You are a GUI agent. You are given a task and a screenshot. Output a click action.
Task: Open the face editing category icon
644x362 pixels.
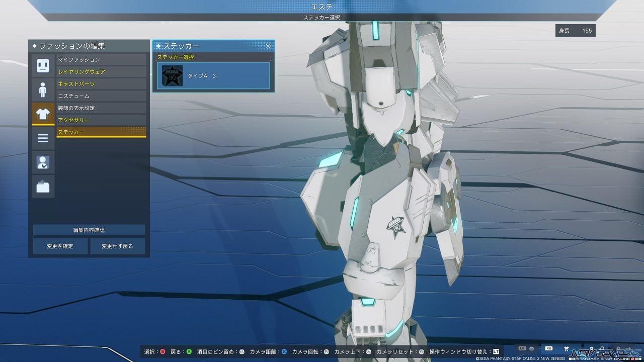click(x=43, y=65)
